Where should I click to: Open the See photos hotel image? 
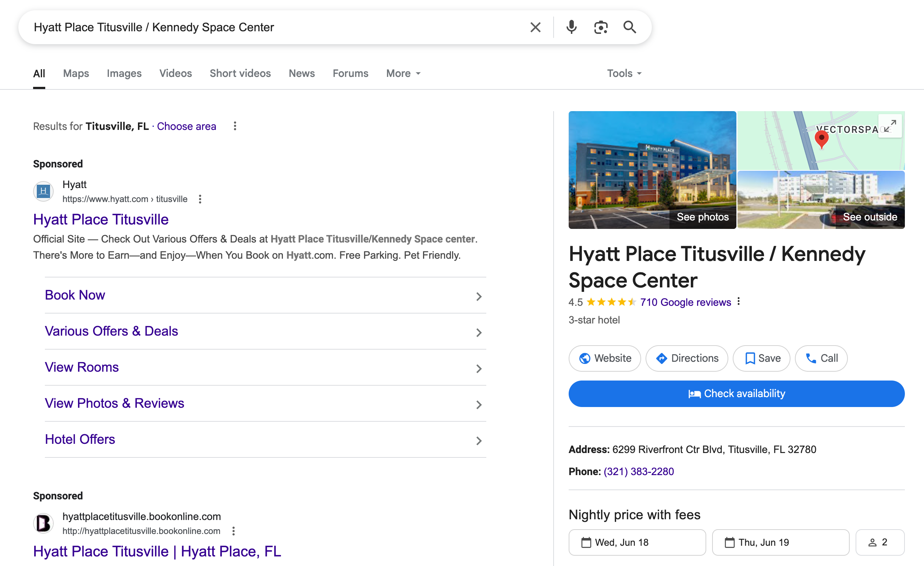click(x=652, y=170)
